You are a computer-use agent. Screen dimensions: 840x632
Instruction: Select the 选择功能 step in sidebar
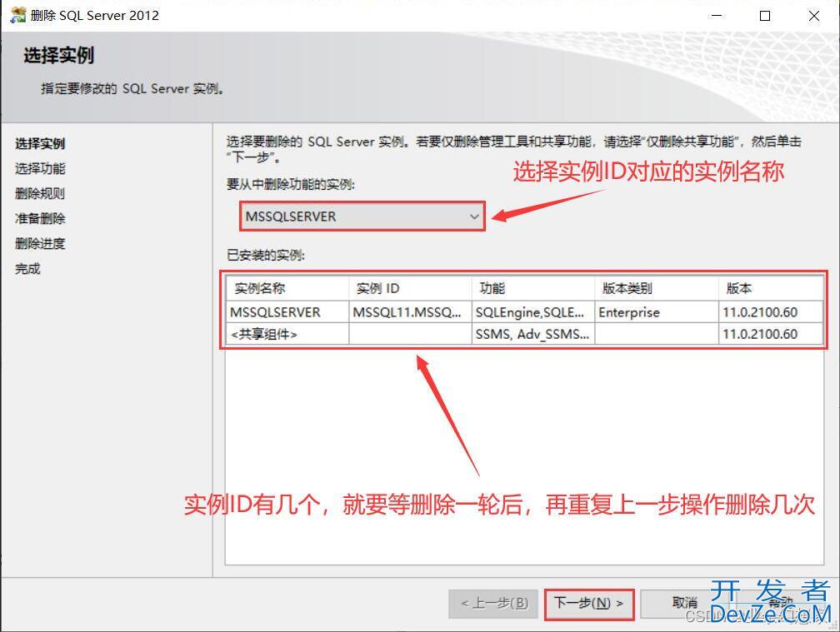coord(40,168)
